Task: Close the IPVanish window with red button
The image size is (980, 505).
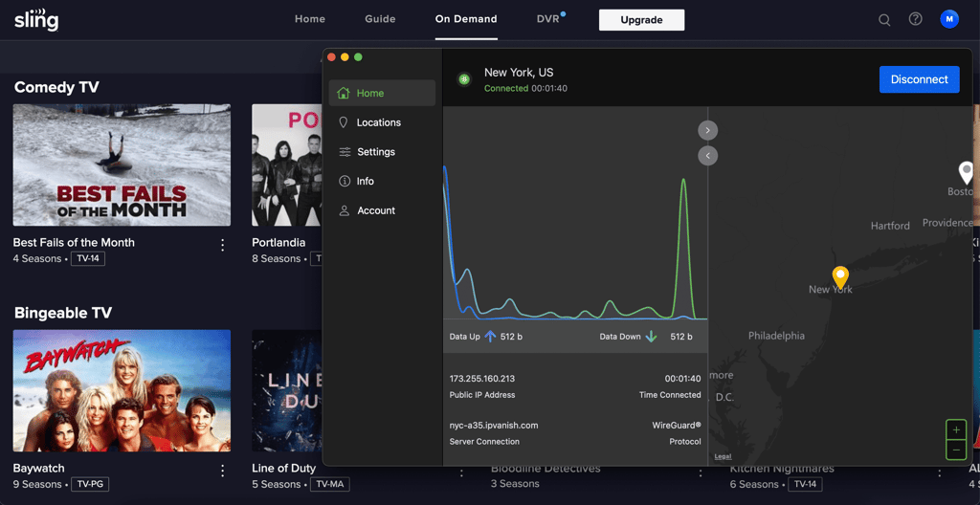Action: [x=331, y=56]
